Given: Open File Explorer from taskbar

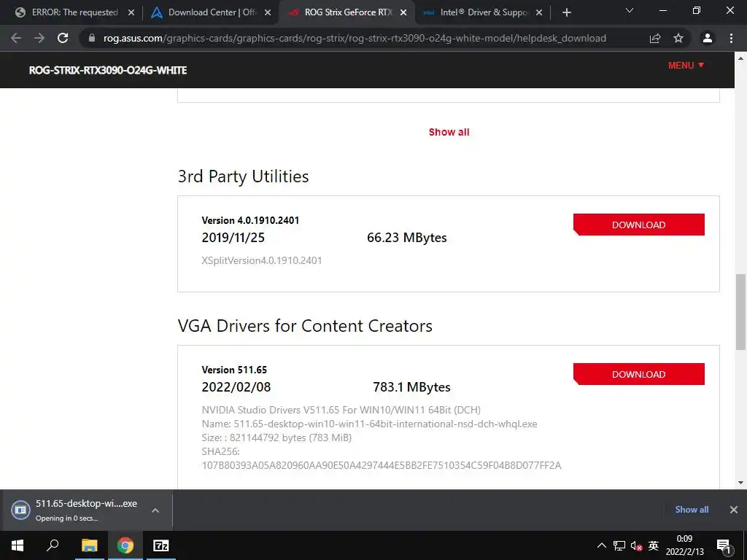Looking at the screenshot, I should 89,545.
